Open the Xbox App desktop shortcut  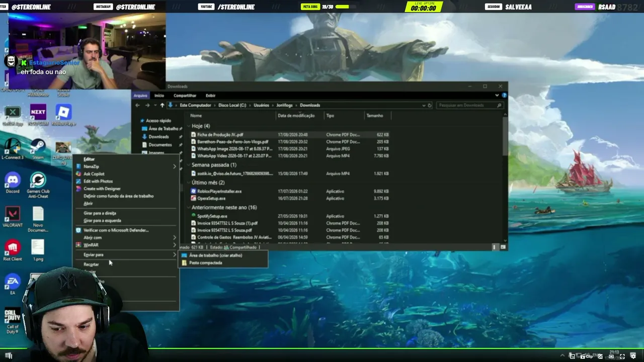(13, 115)
